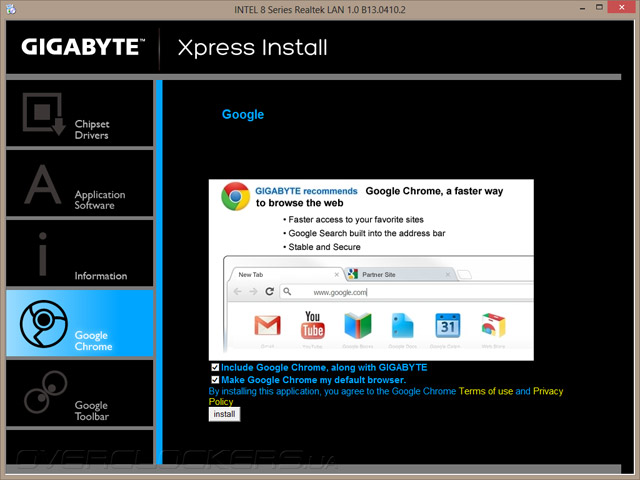Click the Google Toolbar circles icon
Image resolution: width=640 pixels, height=480 pixels.
[45, 392]
